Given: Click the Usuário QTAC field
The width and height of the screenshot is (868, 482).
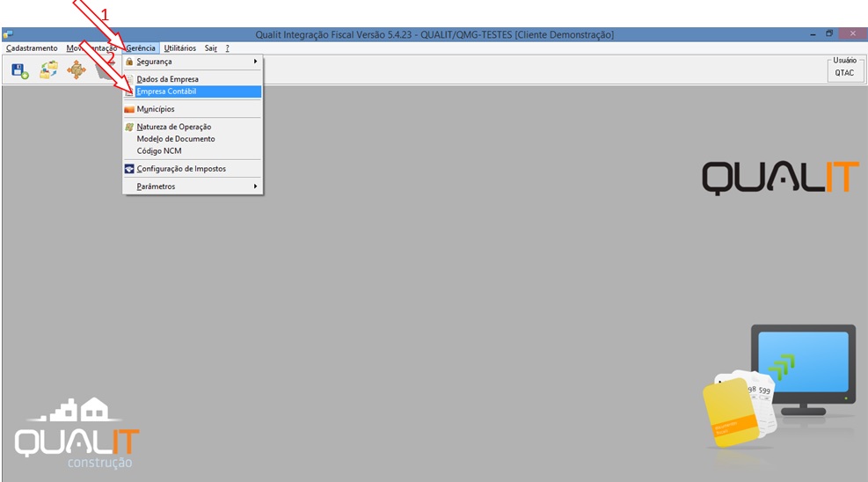Looking at the screenshot, I should coord(845,72).
